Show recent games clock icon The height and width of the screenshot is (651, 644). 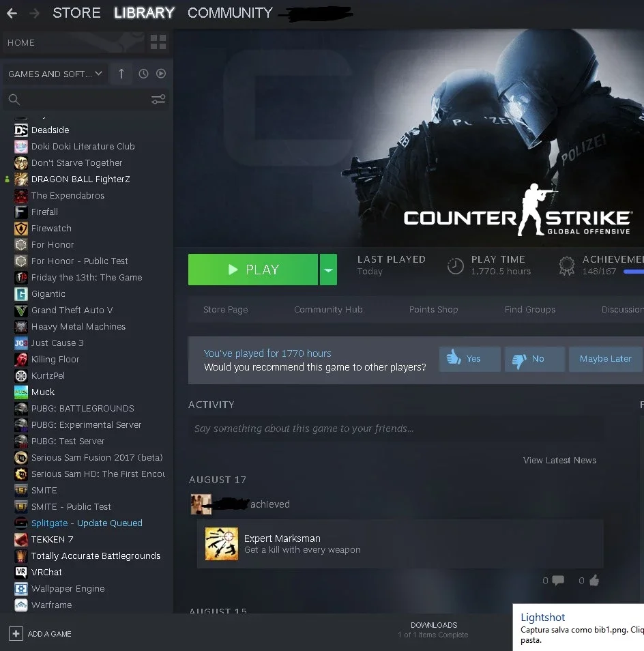(143, 74)
